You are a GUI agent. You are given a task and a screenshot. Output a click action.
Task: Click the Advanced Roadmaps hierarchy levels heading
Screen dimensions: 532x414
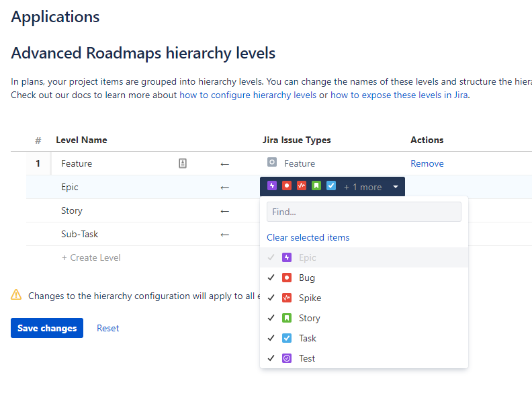click(143, 53)
